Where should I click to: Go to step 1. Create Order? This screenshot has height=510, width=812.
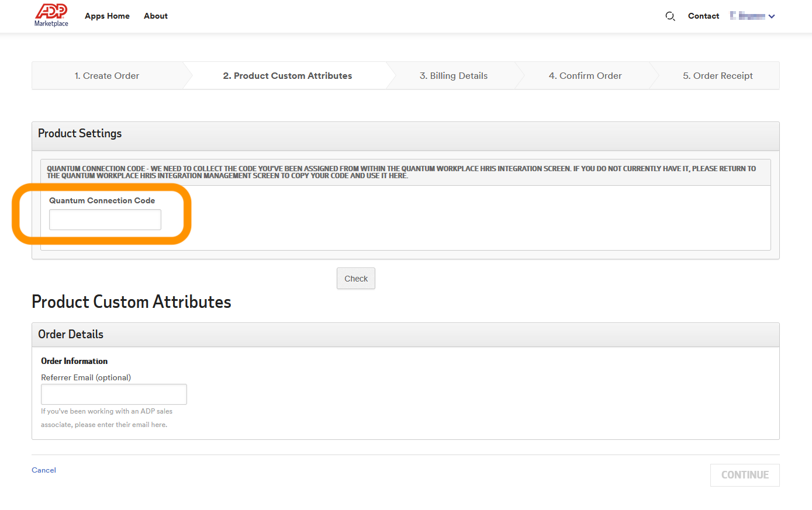pos(107,75)
